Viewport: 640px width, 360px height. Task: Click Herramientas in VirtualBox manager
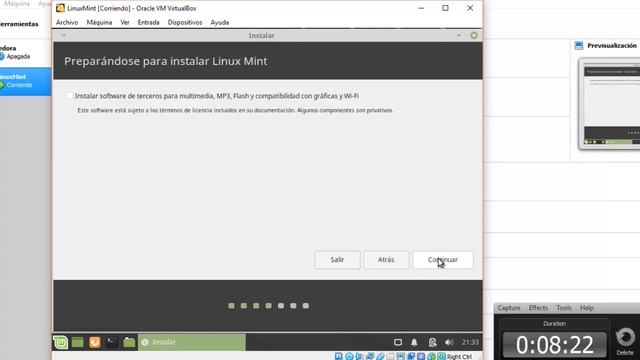pos(19,24)
